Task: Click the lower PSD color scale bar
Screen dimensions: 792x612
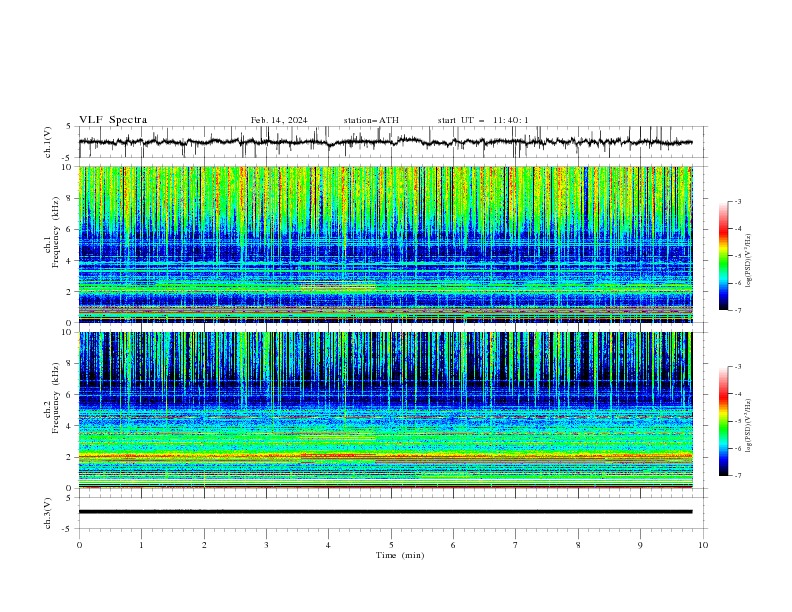Action: point(724,421)
